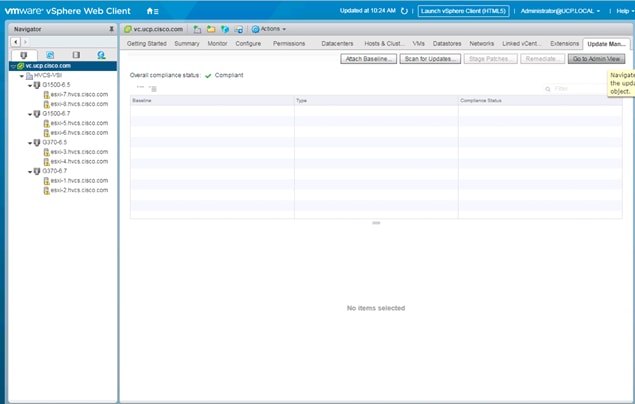Open Networking navigator view
Screen dimensions: 635x404
click(x=101, y=55)
